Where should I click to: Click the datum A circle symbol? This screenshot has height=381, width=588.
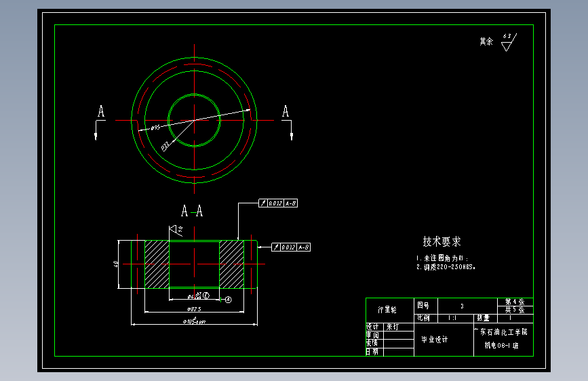click(x=229, y=300)
